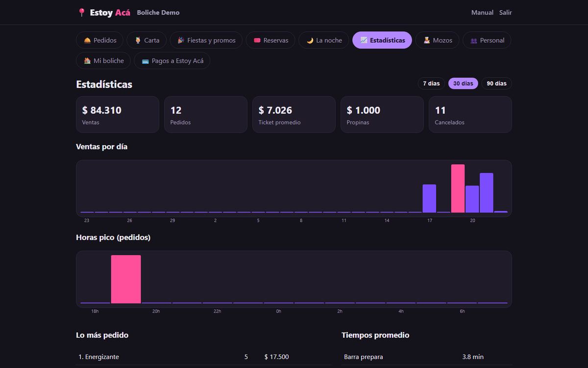Screen dimensions: 588x368
Task: Click the $ 17.500 amount for Energizante
Action: coord(276,357)
